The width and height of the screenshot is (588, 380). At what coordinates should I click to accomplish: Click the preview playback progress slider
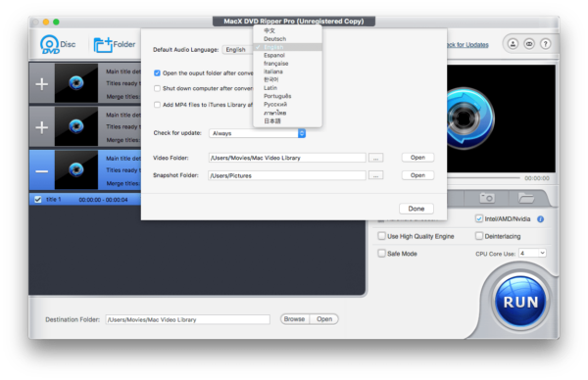click(x=483, y=178)
